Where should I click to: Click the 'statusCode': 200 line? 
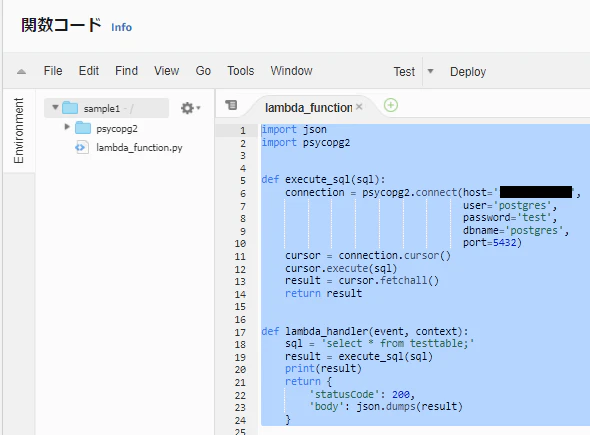point(362,394)
